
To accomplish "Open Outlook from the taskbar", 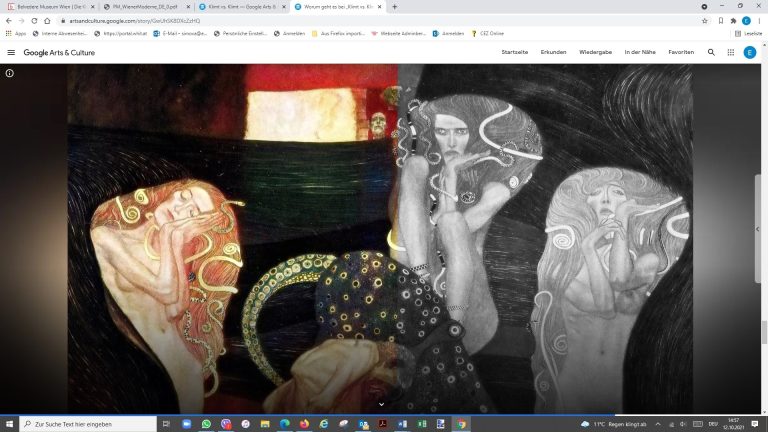I will tap(363, 424).
